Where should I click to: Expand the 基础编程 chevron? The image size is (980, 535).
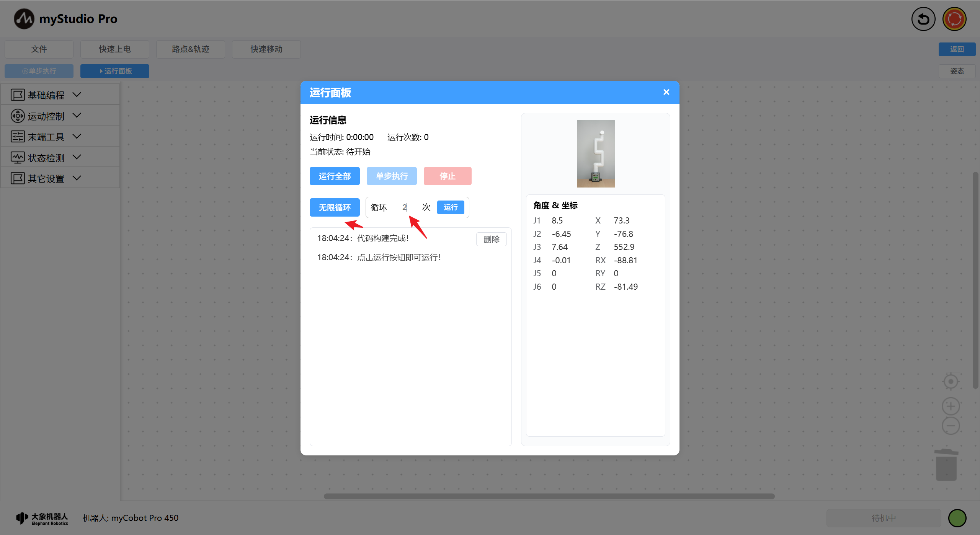click(77, 95)
